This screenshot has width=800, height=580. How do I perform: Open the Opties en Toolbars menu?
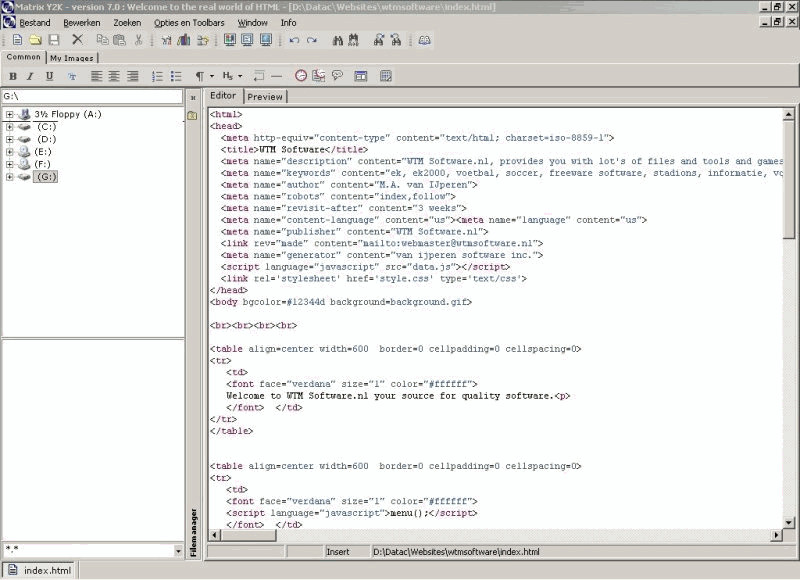[189, 23]
